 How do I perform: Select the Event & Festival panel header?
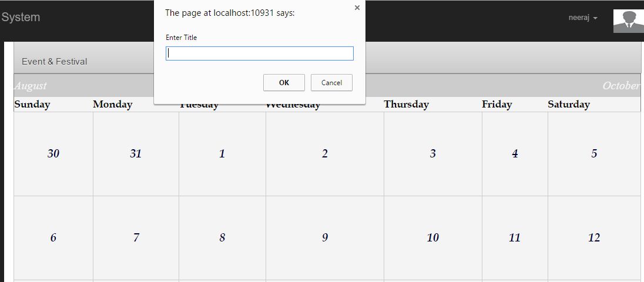(327, 58)
